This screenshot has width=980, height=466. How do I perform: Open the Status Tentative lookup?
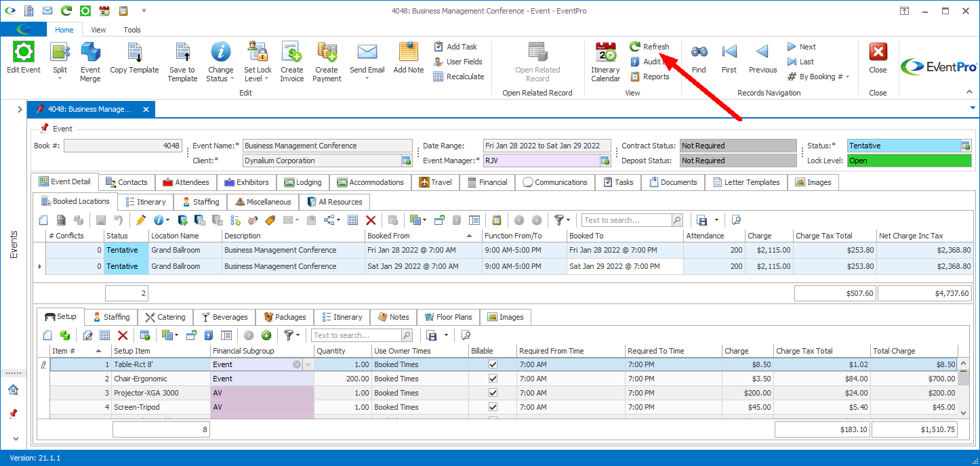tap(966, 146)
